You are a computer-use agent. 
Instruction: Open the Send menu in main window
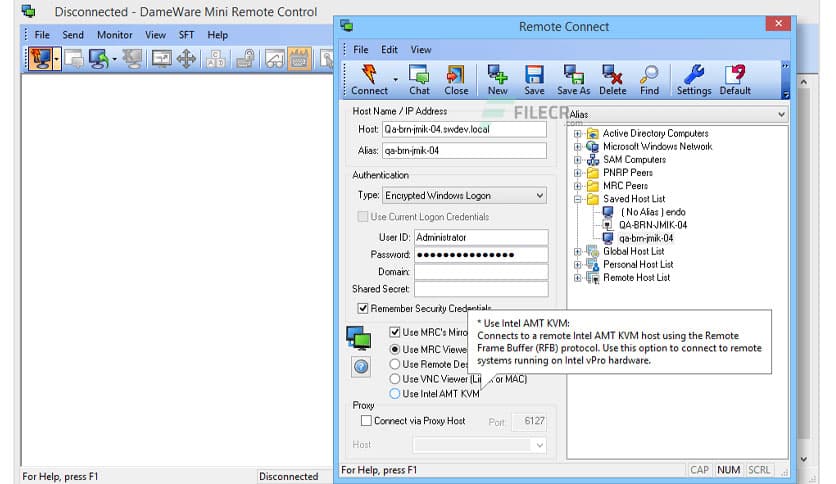tap(73, 35)
